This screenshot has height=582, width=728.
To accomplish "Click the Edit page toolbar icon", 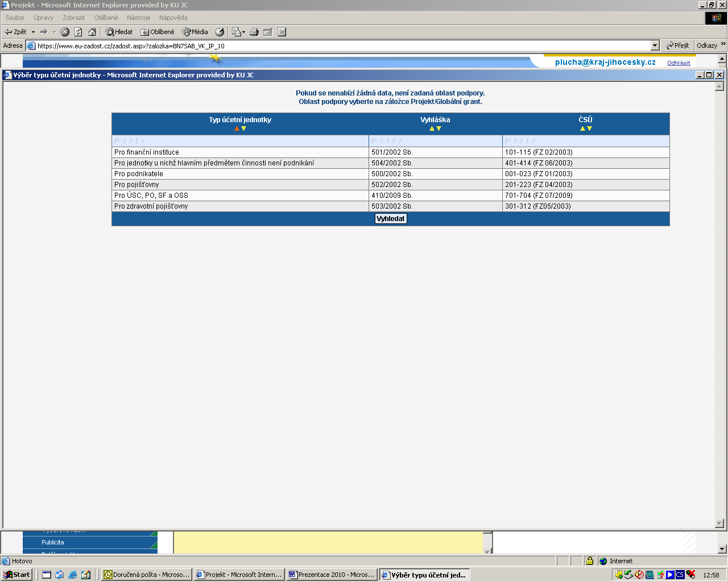I will 268,32.
